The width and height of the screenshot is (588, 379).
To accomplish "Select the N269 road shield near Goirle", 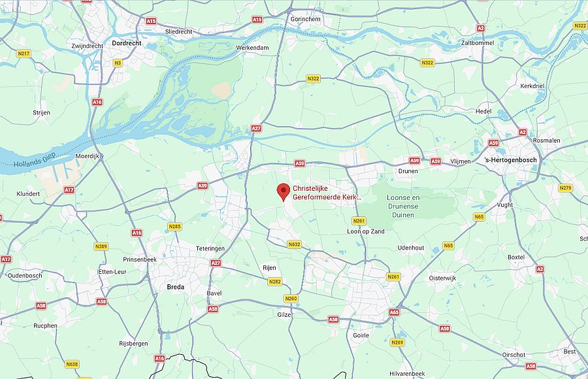I will (397, 342).
